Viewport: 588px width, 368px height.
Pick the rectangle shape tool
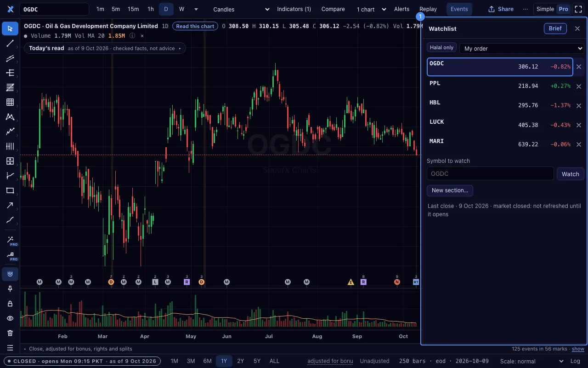(x=10, y=190)
